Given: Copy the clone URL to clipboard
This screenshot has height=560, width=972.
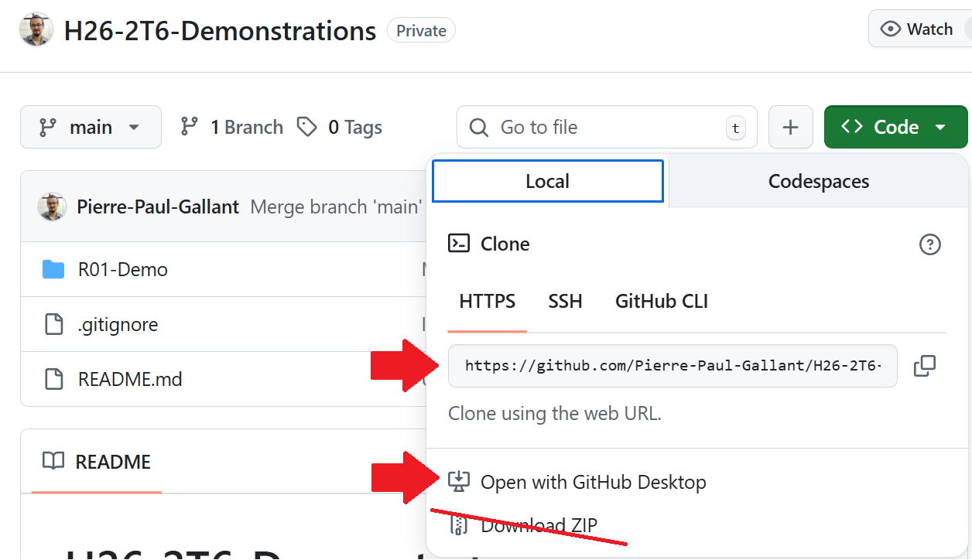Looking at the screenshot, I should pos(925,366).
